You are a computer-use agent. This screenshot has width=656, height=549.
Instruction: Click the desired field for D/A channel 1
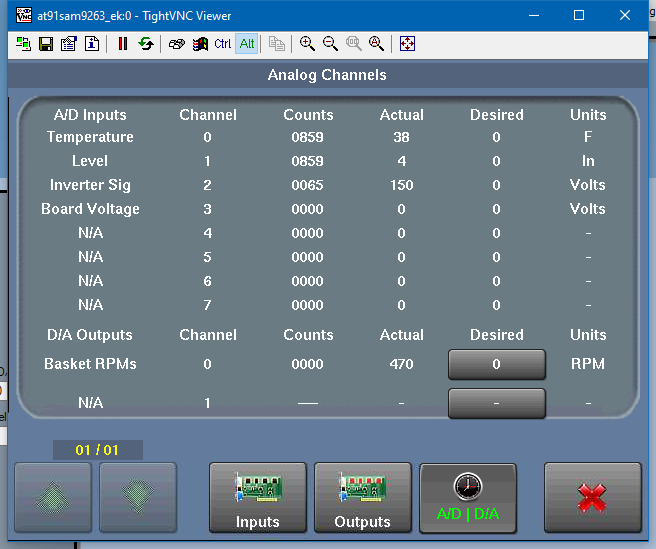click(x=496, y=403)
